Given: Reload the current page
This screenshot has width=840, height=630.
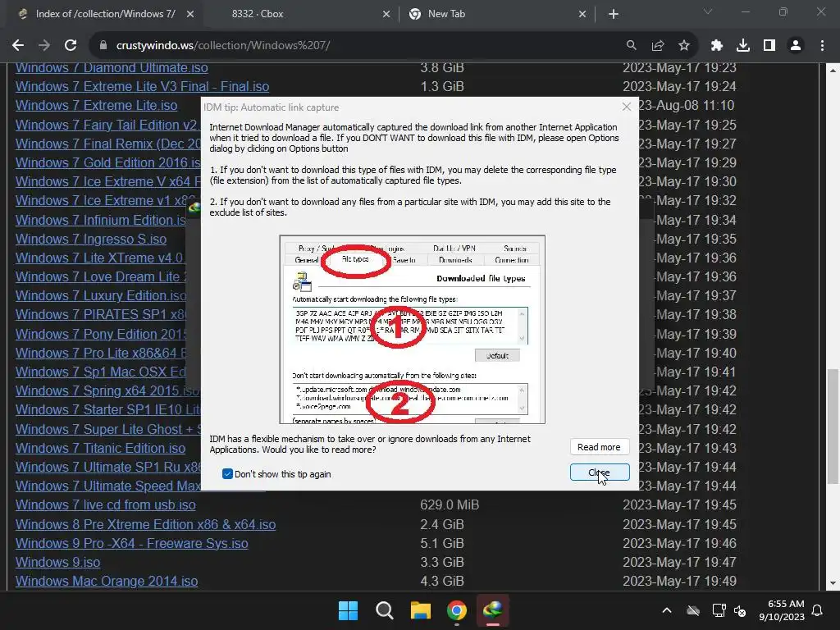Looking at the screenshot, I should coord(71,46).
